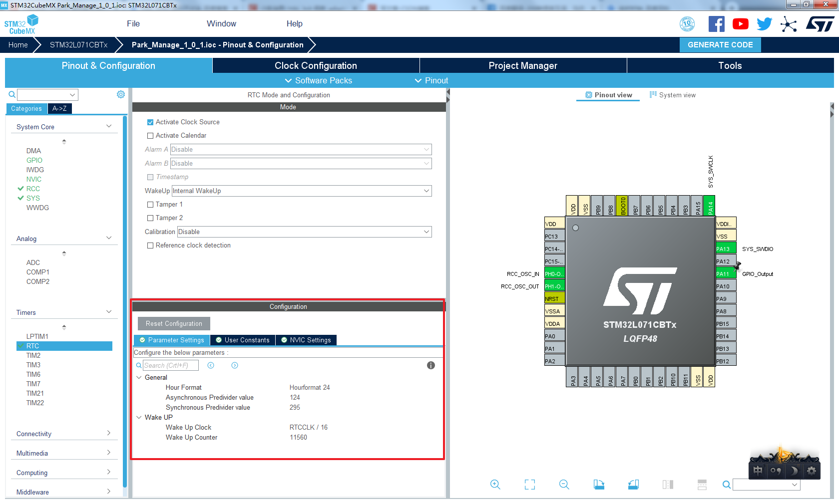The image size is (839, 504).
Task: Enable Activate Calendar
Action: (150, 135)
